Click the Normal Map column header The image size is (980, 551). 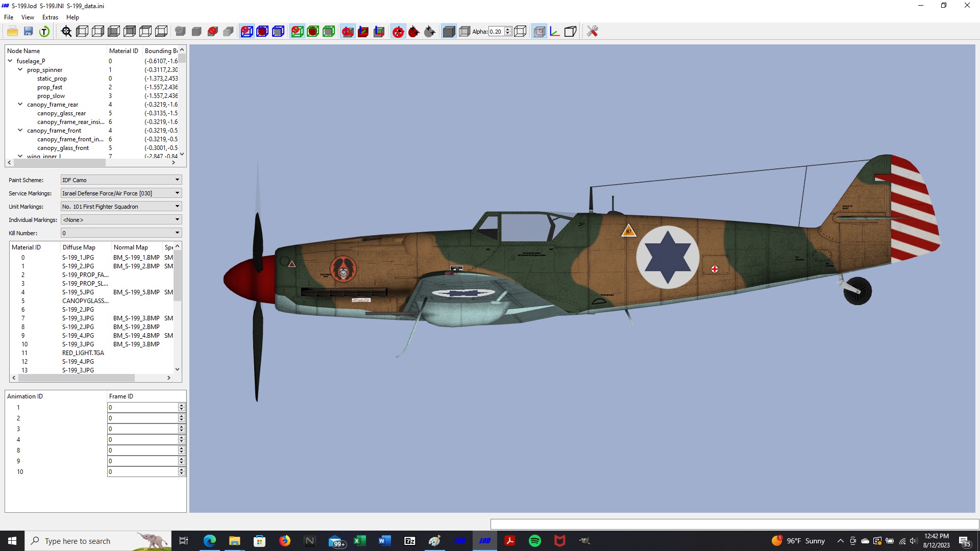(x=137, y=247)
